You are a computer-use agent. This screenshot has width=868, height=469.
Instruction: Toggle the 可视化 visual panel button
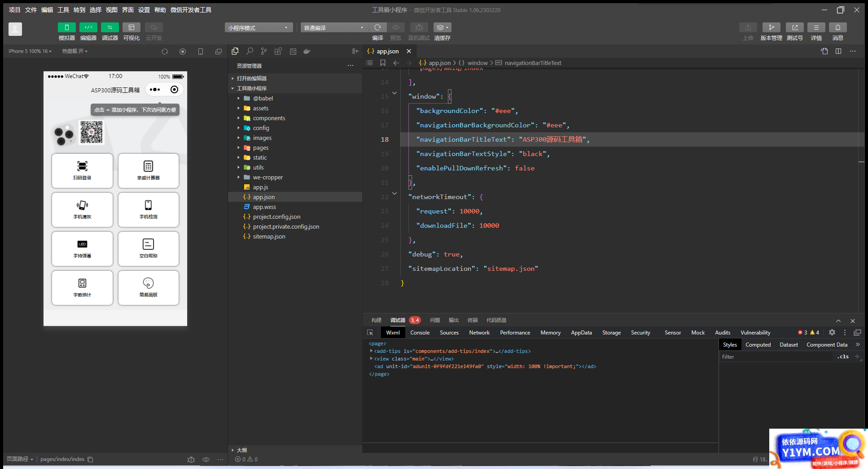132,27
